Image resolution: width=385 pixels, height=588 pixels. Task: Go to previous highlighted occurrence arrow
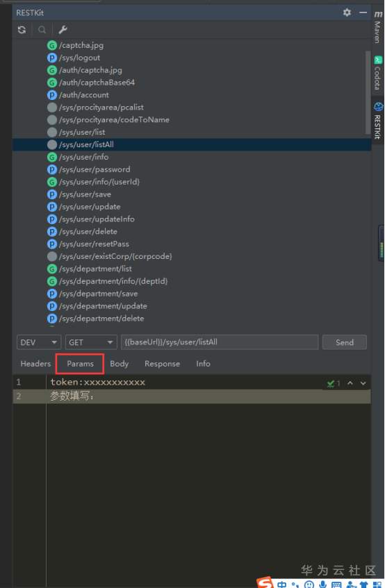(350, 383)
